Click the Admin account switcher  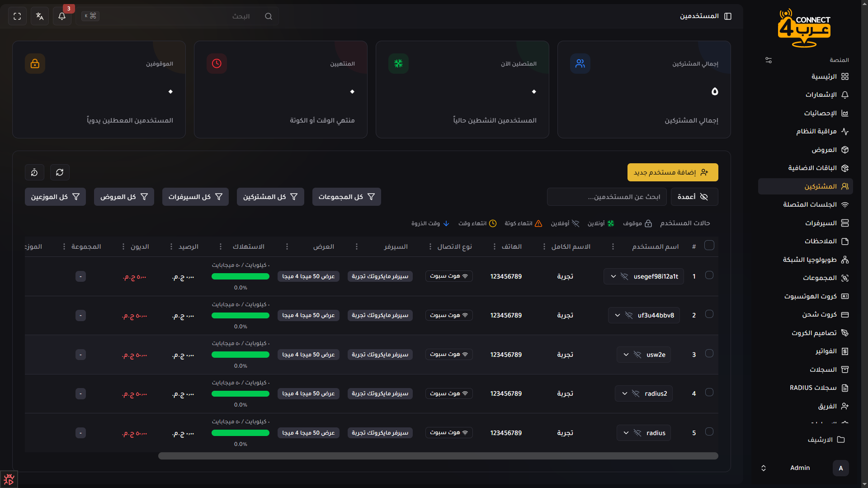[x=806, y=468]
